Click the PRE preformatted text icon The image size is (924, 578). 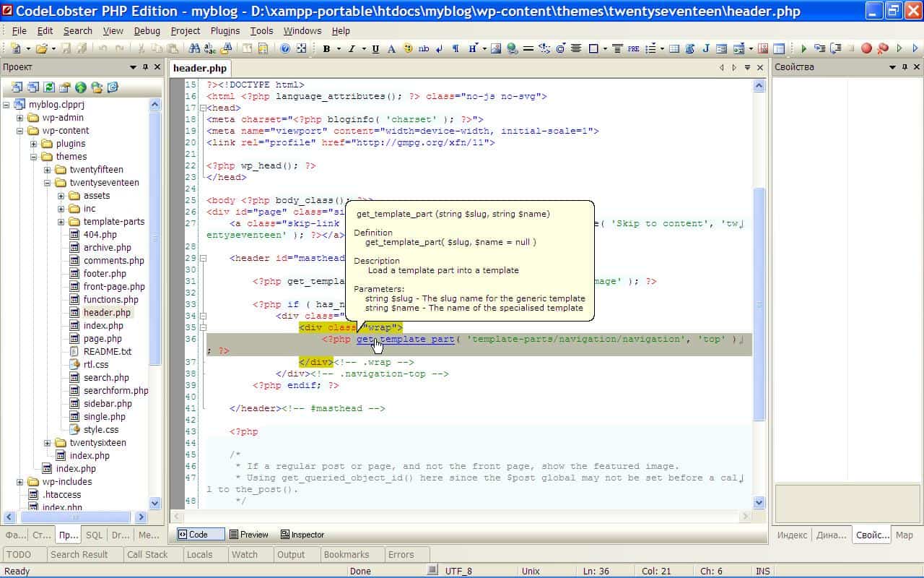[634, 48]
